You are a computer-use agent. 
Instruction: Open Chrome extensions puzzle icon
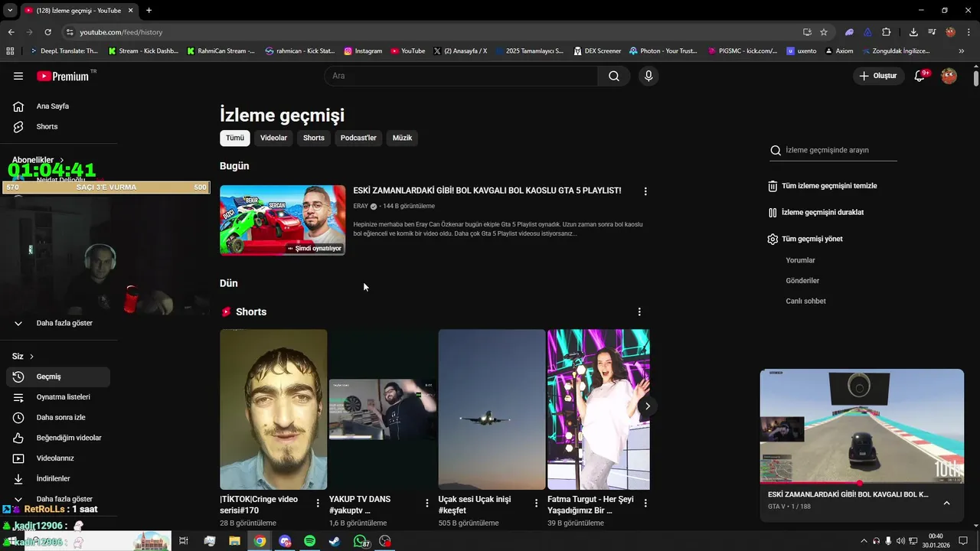(887, 32)
